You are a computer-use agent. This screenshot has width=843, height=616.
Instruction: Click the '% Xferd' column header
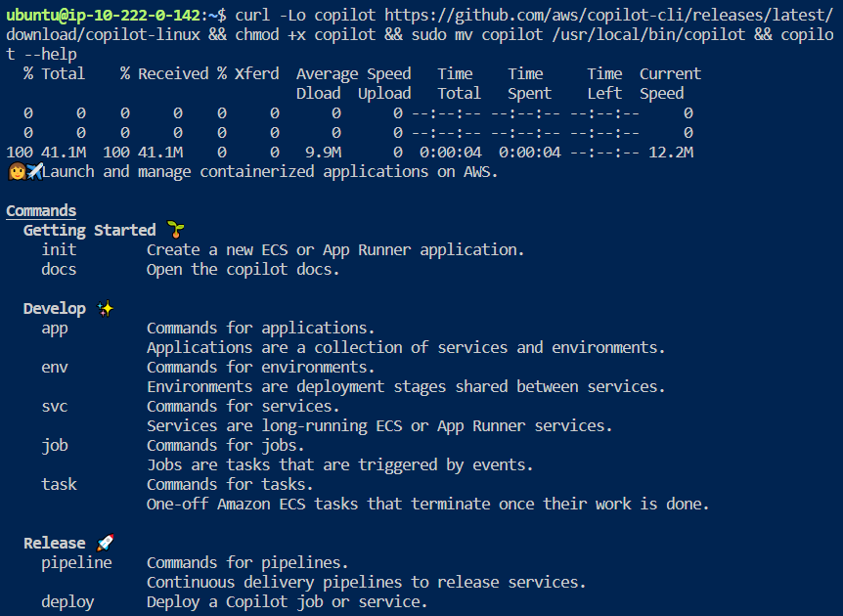(247, 73)
